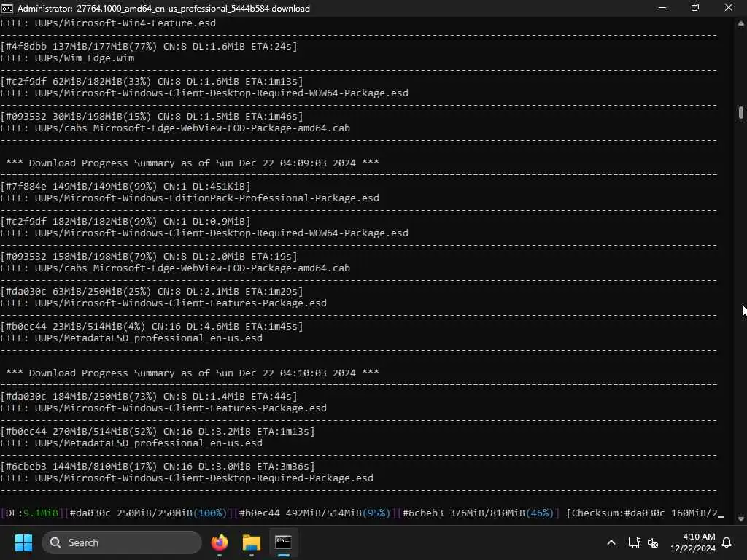Screen dimensions: 747x560
Task: Open the clock showing 4:10 AM
Action: (x=693, y=542)
